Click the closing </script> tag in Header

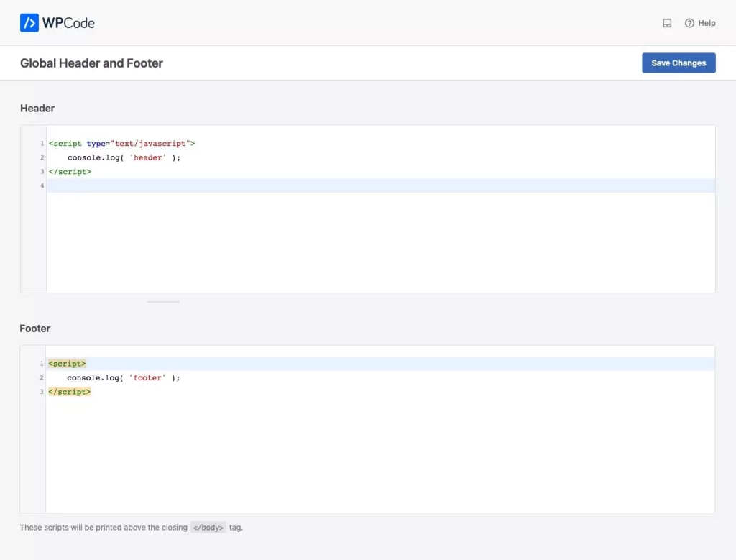coord(70,172)
